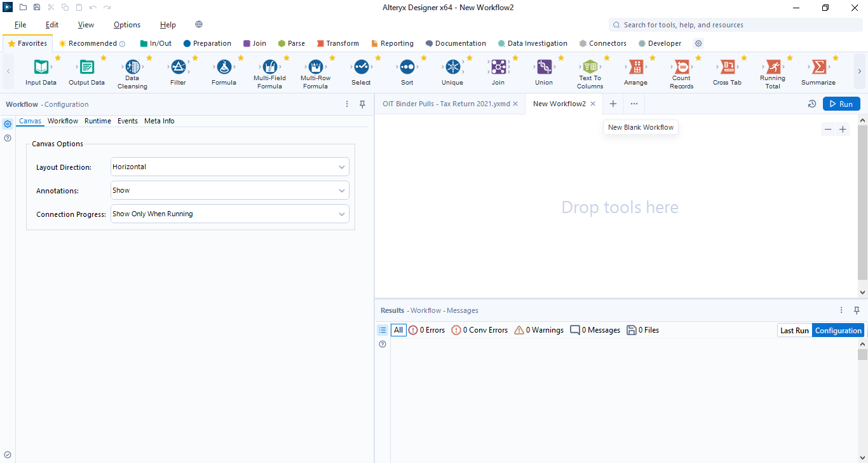Screen dimensions: 868x463
Task: Open the Layout Direction dropdown
Action: coord(230,167)
